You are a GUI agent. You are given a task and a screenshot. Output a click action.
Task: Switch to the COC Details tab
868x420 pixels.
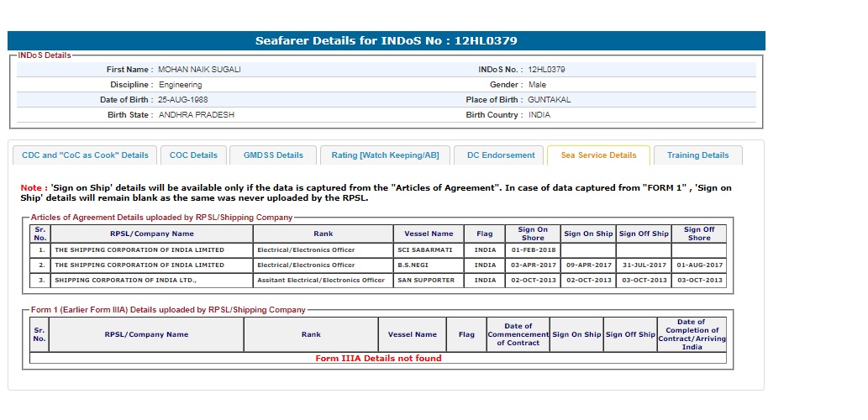click(x=193, y=155)
